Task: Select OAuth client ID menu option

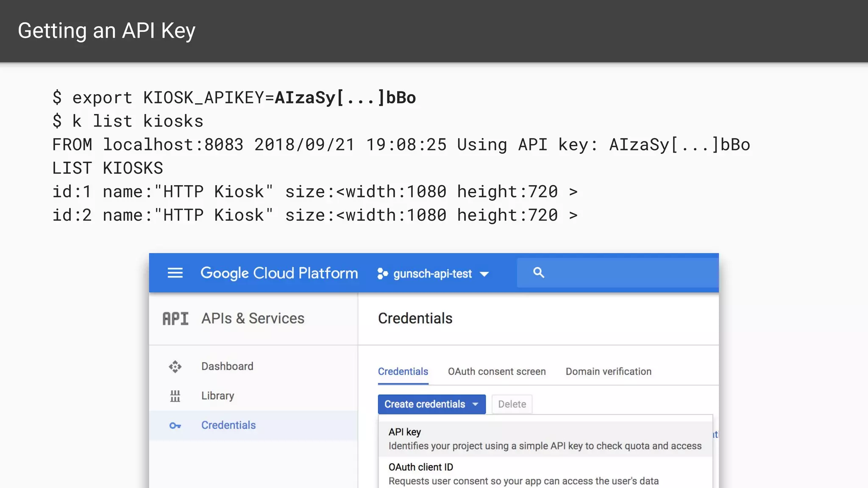Action: (x=545, y=474)
